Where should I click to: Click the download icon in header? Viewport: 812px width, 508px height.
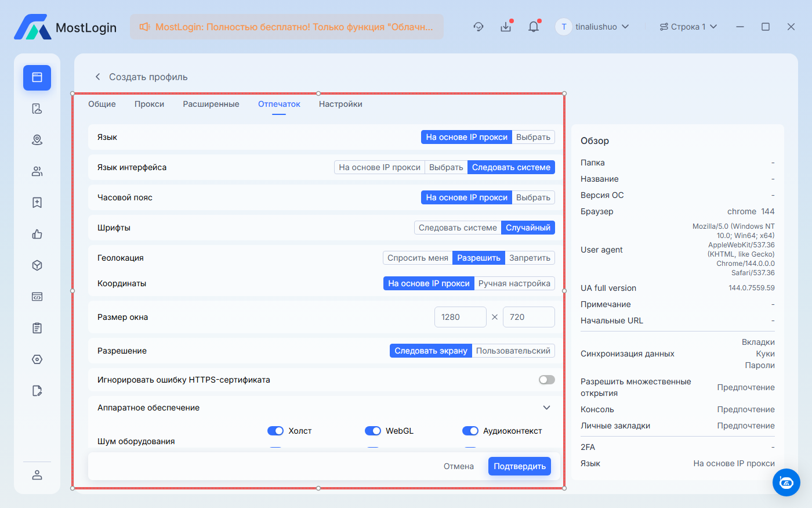click(506, 27)
